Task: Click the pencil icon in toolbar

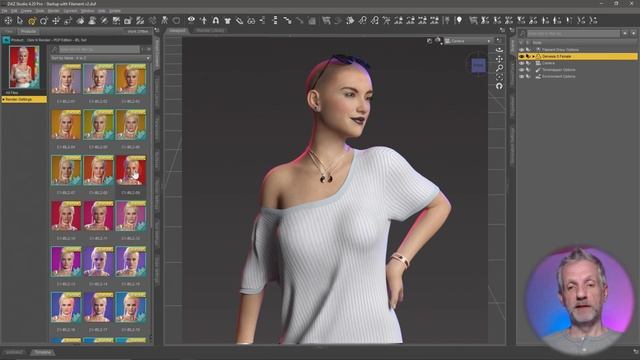Action: pos(240,20)
